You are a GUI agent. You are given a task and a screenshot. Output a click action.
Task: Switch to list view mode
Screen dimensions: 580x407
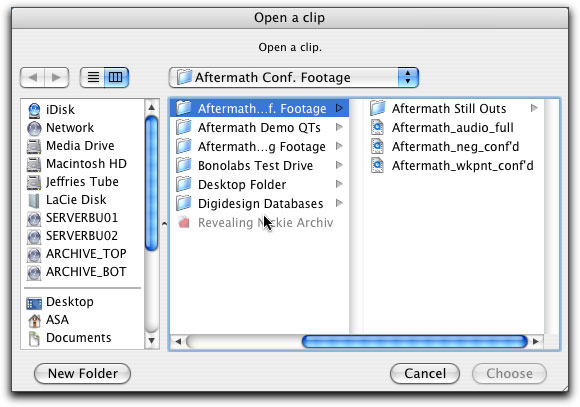[92, 77]
